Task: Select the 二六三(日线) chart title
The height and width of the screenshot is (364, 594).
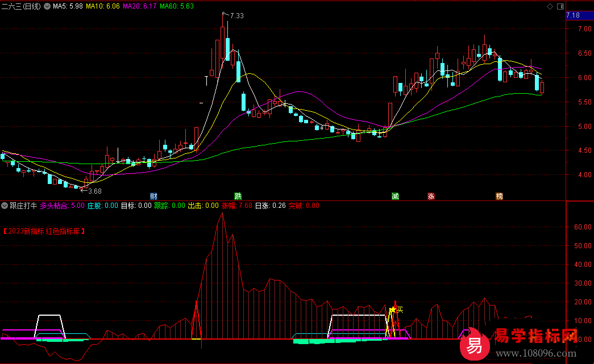Action: [x=21, y=6]
